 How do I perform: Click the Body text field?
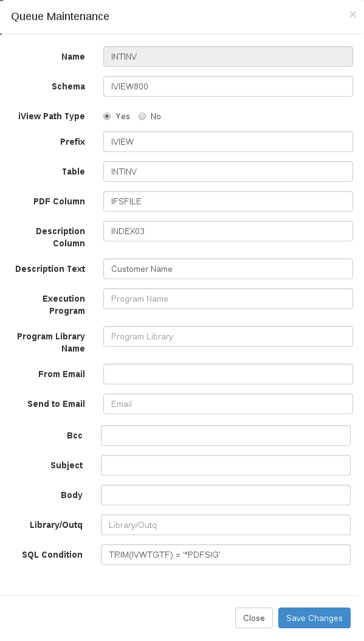point(225,494)
